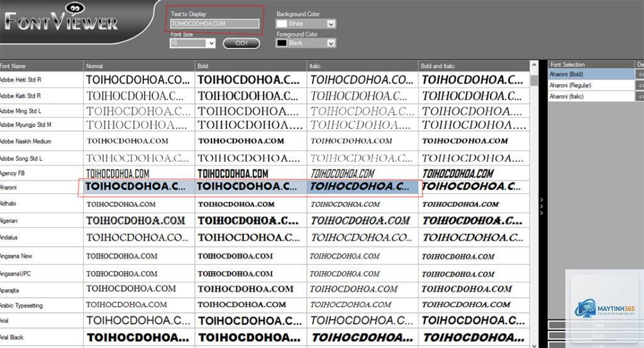Select Aharoni (Bold) in Font Selection list
Image resolution: width=644 pixels, height=348 pixels.
pos(591,74)
